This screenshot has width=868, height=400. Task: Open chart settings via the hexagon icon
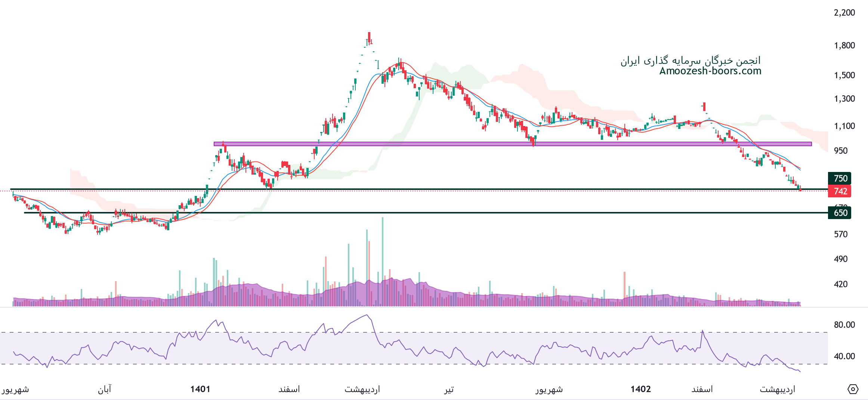pos(852,389)
